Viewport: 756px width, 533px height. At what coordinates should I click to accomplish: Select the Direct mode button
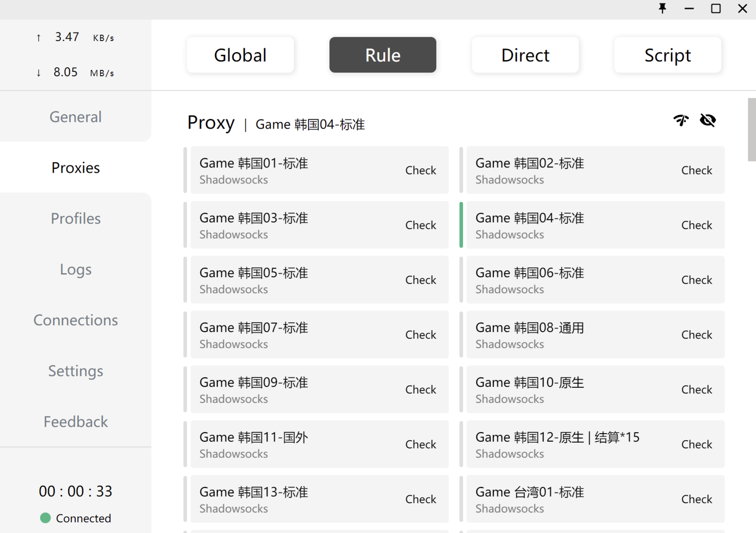[x=525, y=55]
